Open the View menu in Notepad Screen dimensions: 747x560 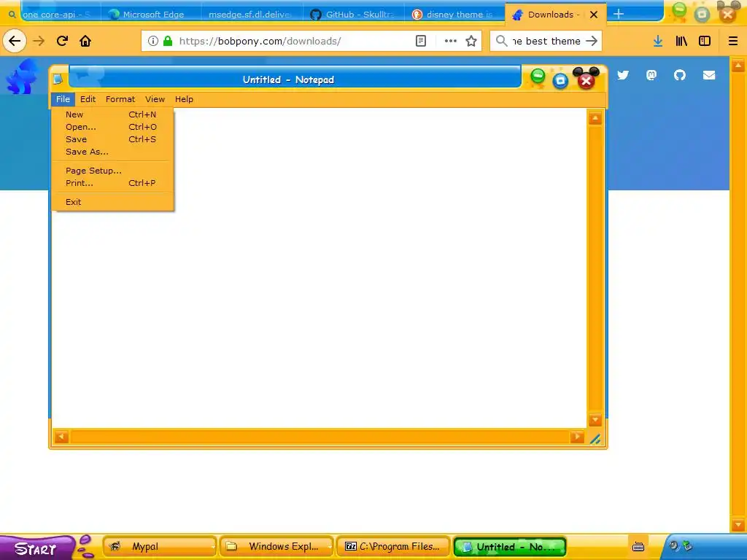155,99
